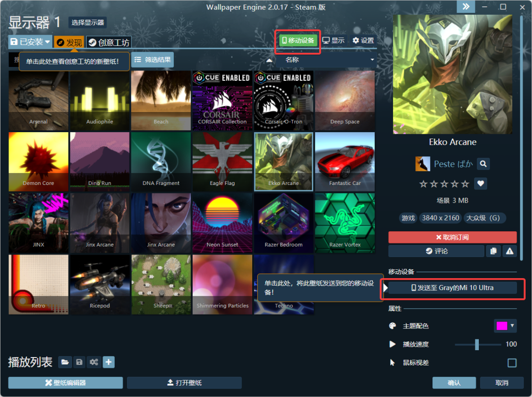Click 评论 comment button
The image size is (532, 397).
436,251
